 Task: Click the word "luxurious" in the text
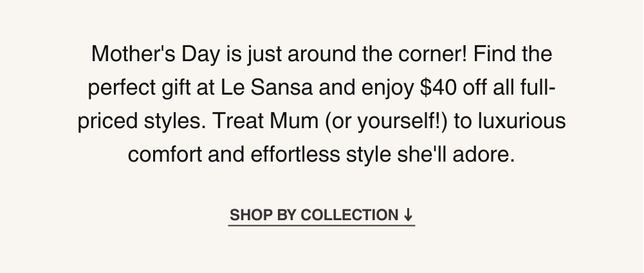[522, 121]
